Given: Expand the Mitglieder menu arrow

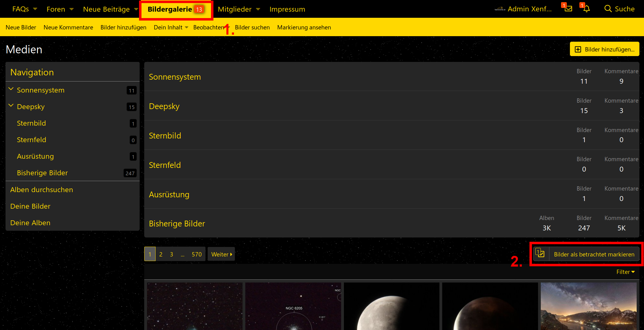Looking at the screenshot, I should [258, 9].
